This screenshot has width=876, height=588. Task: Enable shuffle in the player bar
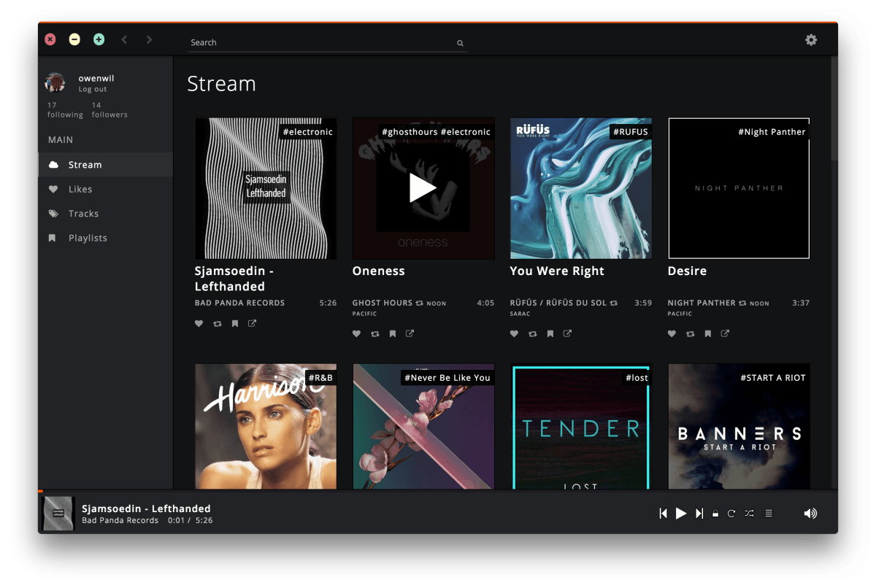click(x=749, y=513)
